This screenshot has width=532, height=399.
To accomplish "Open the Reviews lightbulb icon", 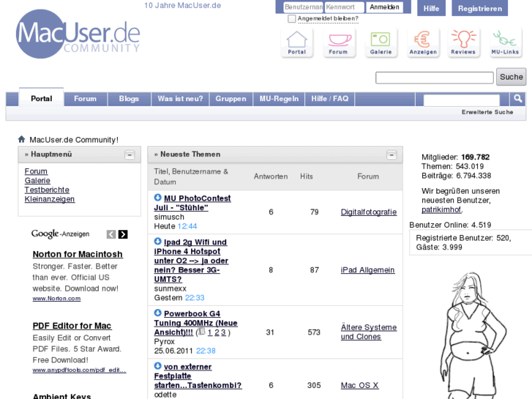I will coord(463,41).
